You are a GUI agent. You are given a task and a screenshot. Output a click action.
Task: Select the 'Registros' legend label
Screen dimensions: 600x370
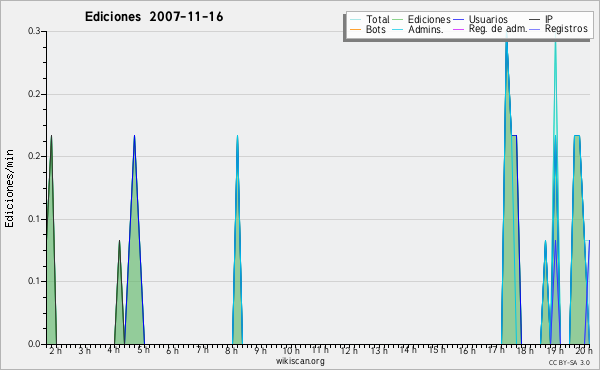pyautogui.click(x=566, y=29)
